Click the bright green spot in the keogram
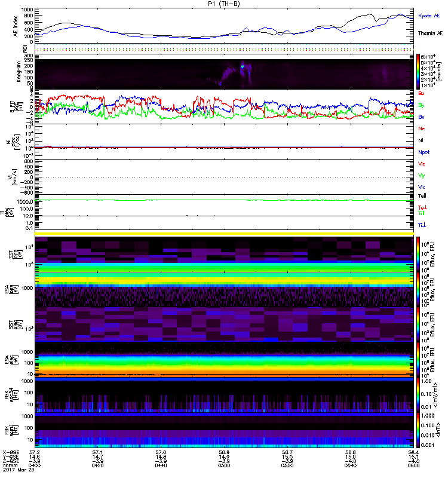Screen dimensions: 448x478 pos(243,66)
